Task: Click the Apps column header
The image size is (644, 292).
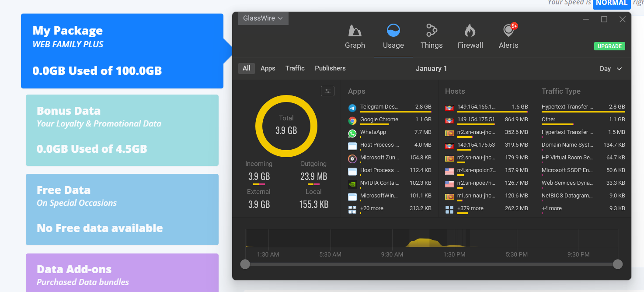Action: [356, 91]
